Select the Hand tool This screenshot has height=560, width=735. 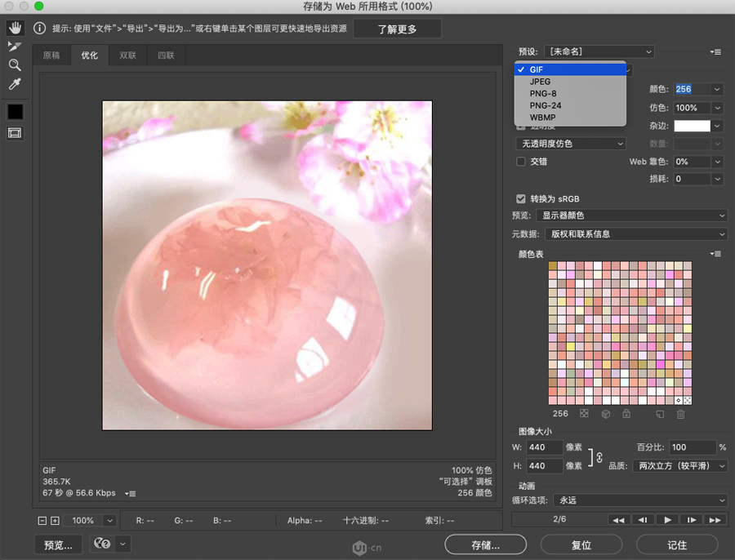(x=15, y=28)
